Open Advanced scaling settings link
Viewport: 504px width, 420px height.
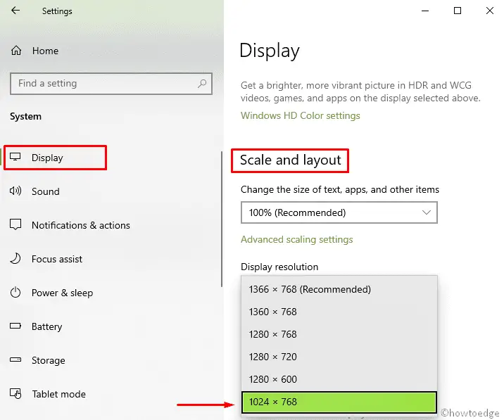pyautogui.click(x=296, y=239)
